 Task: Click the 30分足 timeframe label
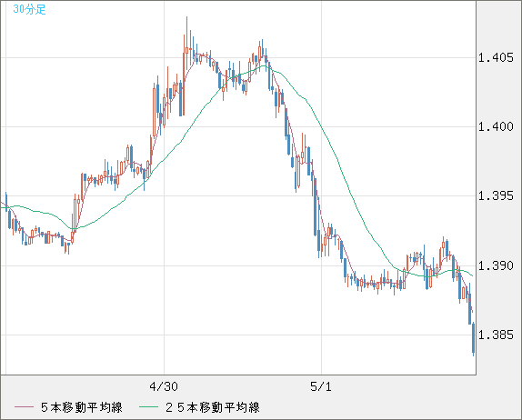pos(29,9)
